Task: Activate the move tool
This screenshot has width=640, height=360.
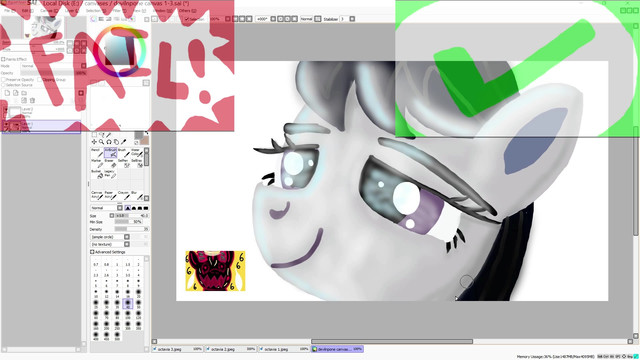Action: (94, 142)
